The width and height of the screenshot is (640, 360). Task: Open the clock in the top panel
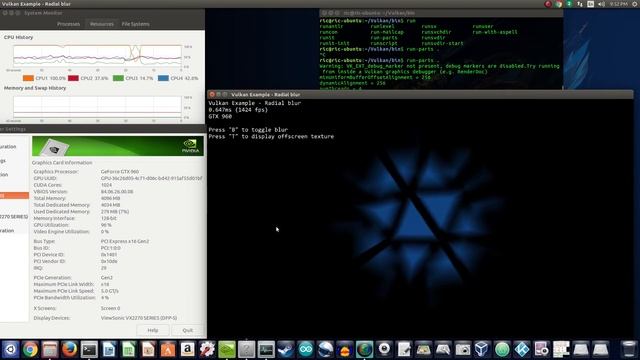pos(619,4)
